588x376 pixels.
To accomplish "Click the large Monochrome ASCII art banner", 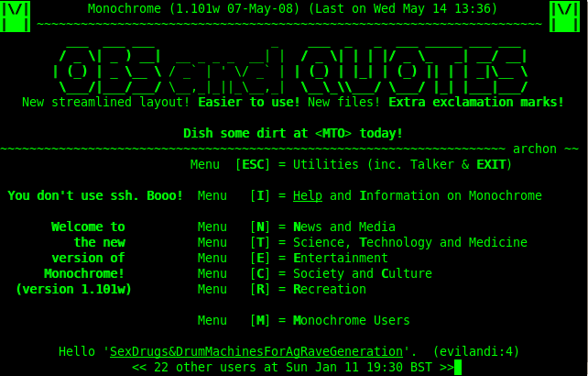I will [289, 66].
